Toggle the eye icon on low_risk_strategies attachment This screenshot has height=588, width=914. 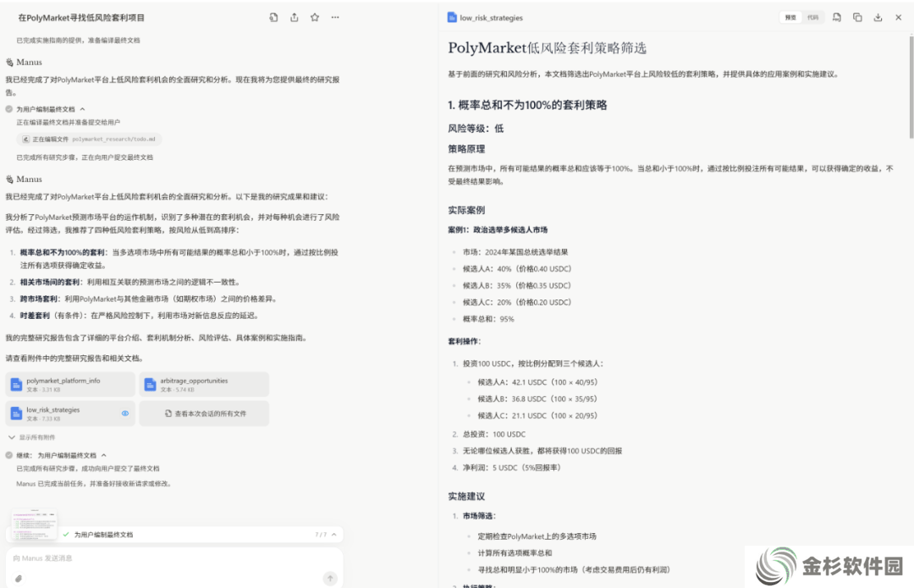(x=124, y=413)
